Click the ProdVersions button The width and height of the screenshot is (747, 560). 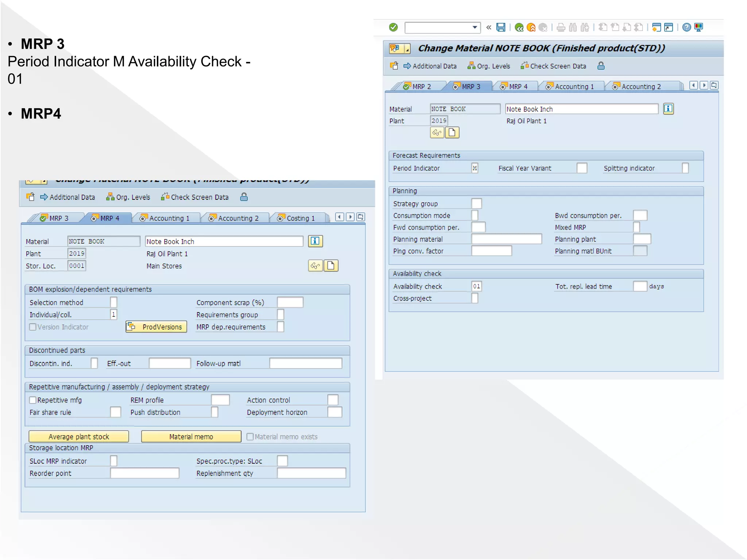[156, 327]
